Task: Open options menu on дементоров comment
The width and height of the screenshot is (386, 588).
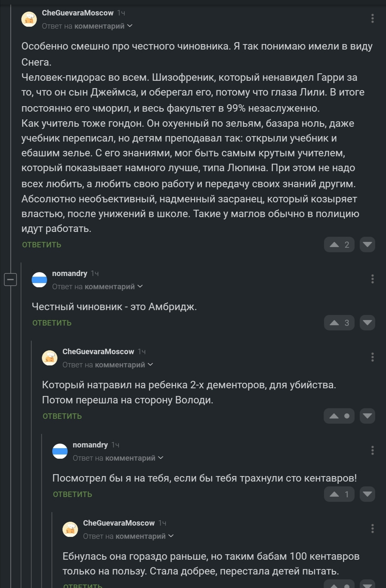Action: tap(372, 357)
